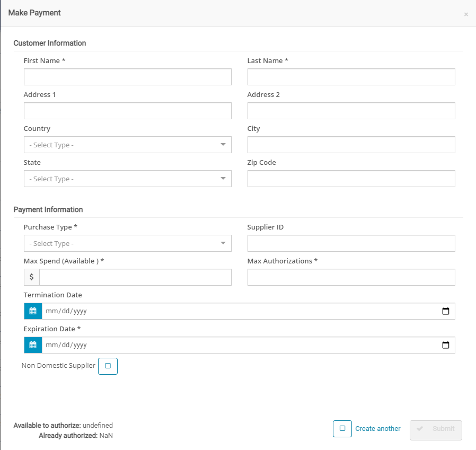Click the 'Max Spend (Available ) *' label

point(64,261)
